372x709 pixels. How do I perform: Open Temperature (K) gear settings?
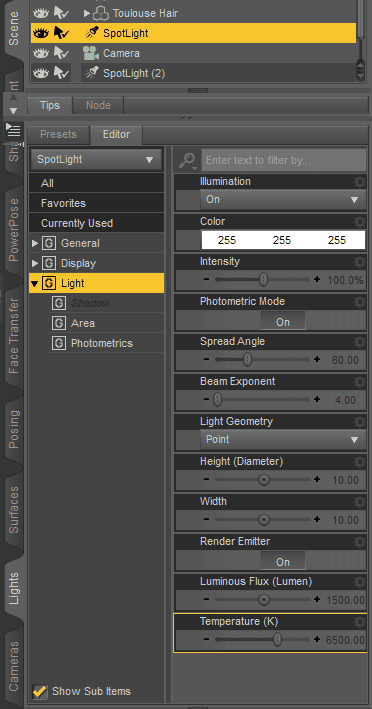pos(359,622)
